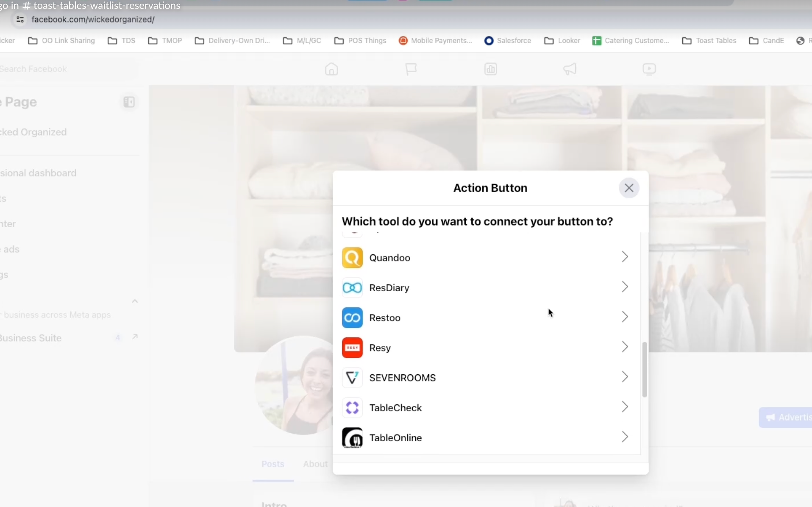Open Looker bookmark folder
The height and width of the screenshot is (507, 812).
coord(562,41)
